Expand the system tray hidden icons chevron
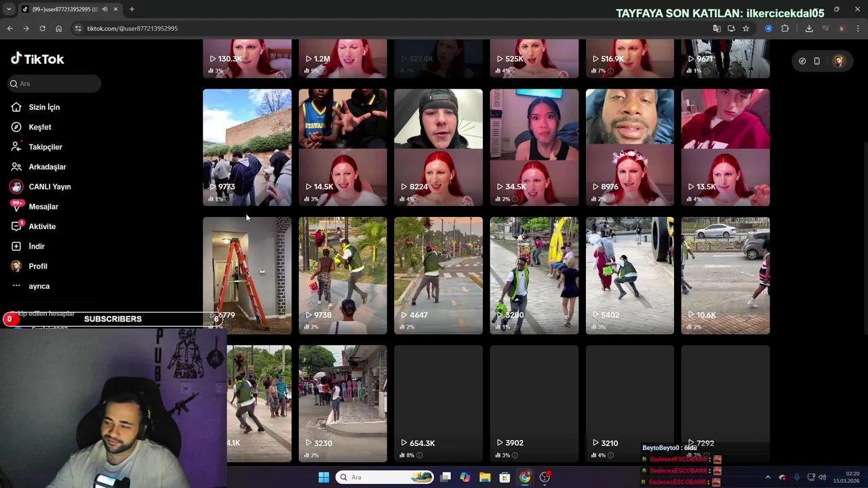The image size is (868, 488). [x=768, y=477]
